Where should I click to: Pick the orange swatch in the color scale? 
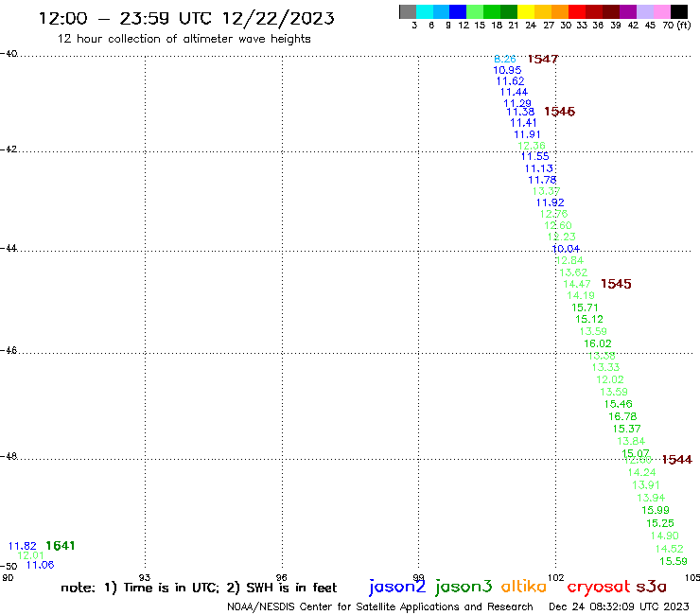560,11
